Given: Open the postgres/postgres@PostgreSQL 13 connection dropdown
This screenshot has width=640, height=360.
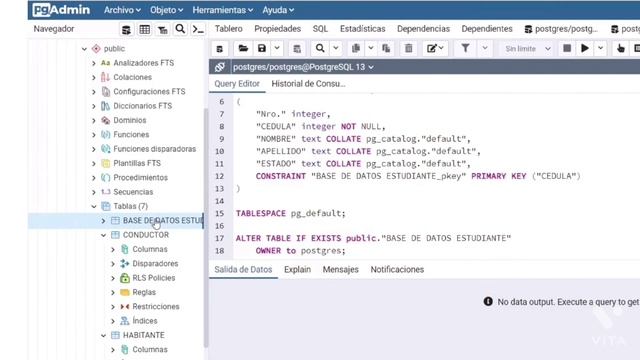Looking at the screenshot, I should [303, 67].
